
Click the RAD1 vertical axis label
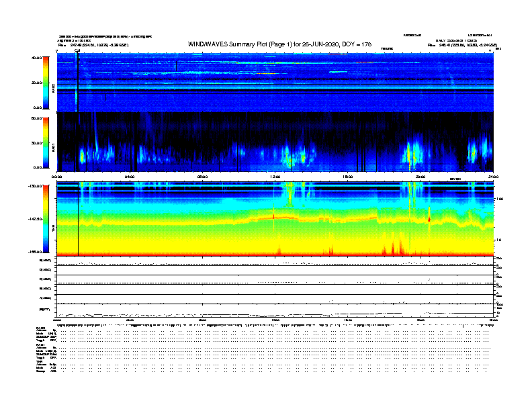click(53, 147)
